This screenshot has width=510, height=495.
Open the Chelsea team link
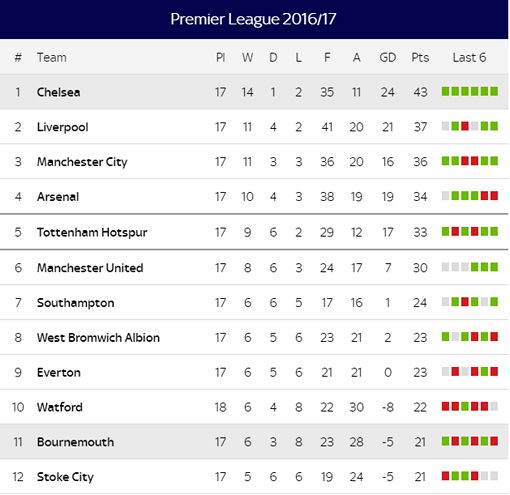58,92
